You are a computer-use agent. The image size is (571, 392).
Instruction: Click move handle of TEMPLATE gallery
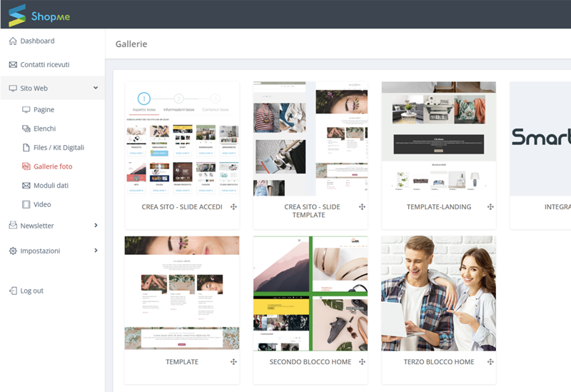click(234, 362)
